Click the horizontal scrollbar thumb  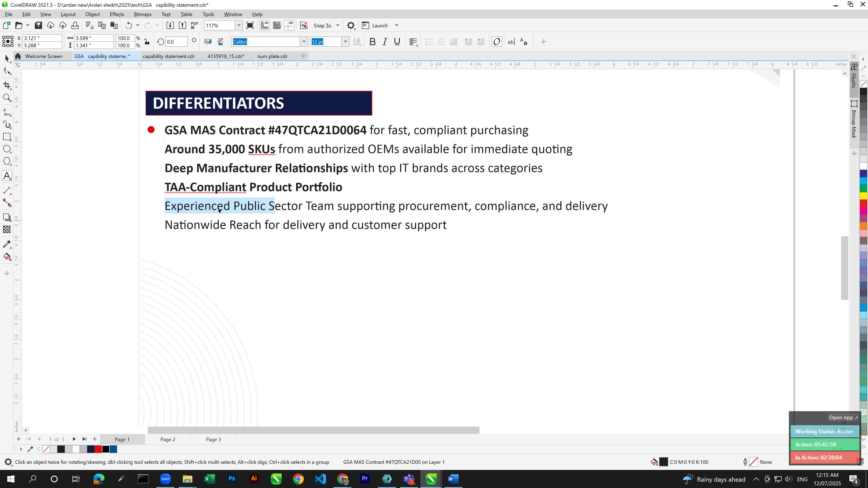pyautogui.click(x=313, y=430)
